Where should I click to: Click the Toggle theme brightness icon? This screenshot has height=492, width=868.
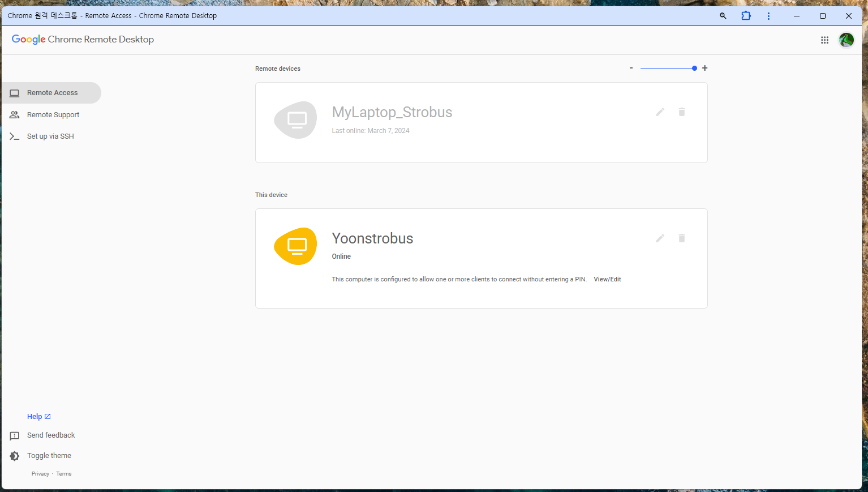click(x=15, y=456)
